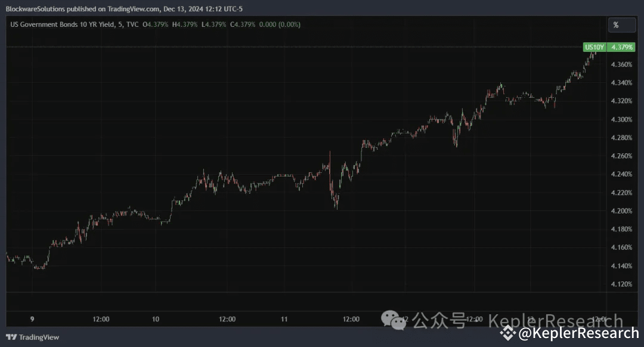Click the 0.000 (0.00%) change value
This screenshot has height=347, width=644.
coord(280,24)
